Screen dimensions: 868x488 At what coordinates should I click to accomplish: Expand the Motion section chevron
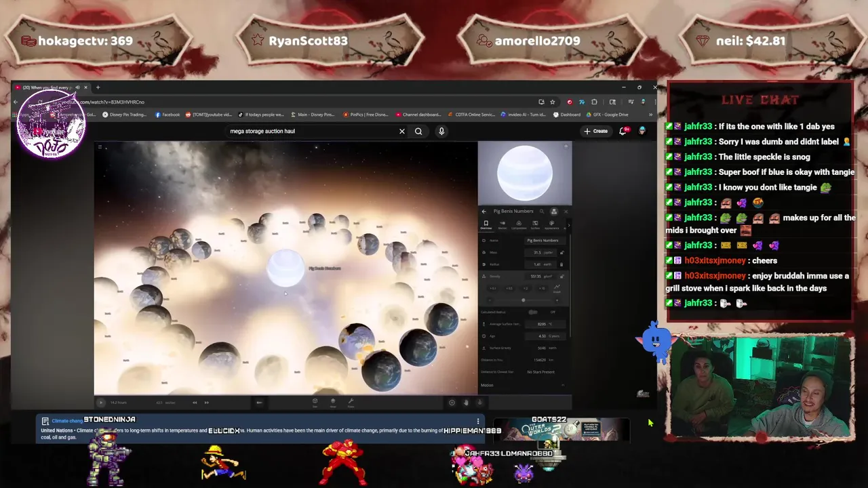(563, 385)
